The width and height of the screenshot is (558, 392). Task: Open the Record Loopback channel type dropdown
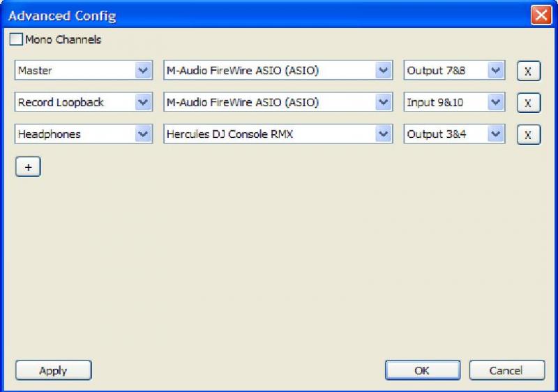tap(84, 102)
